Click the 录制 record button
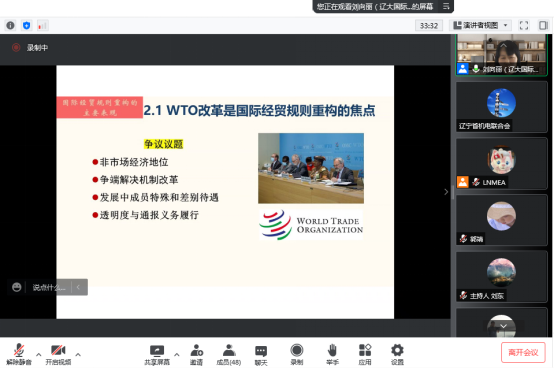 click(x=297, y=355)
